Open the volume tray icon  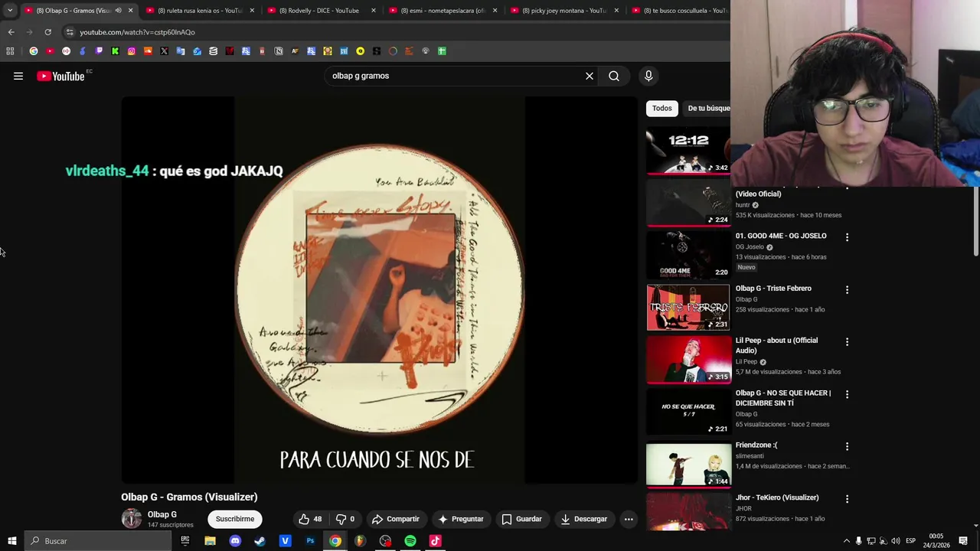(896, 541)
